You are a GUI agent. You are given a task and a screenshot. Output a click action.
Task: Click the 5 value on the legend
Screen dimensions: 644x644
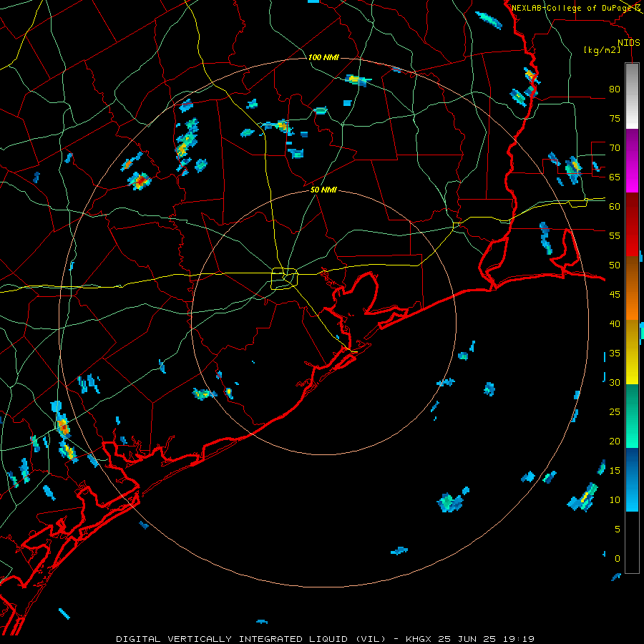[x=618, y=530]
